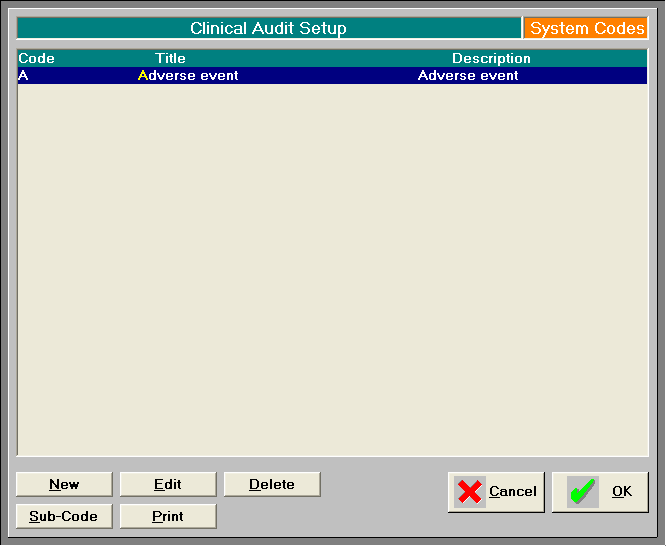
Task: Click the empty area of the code list
Action: point(333,270)
